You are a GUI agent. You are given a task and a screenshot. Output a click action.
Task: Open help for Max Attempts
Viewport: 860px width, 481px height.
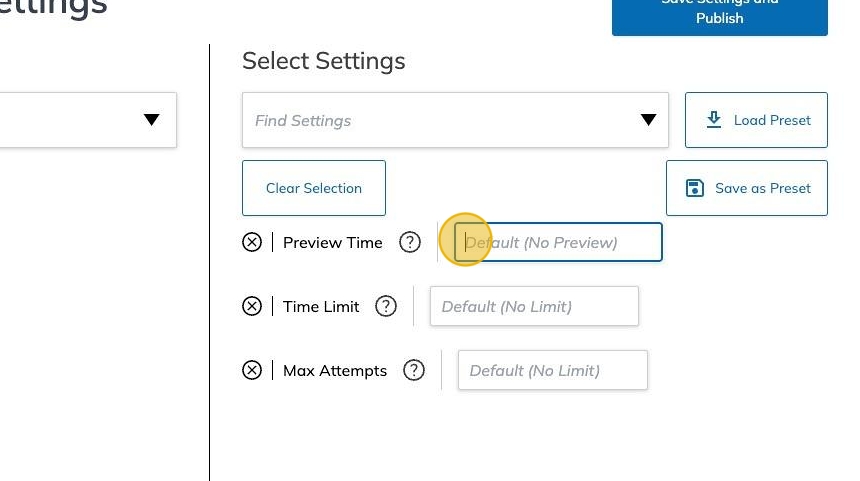(x=414, y=370)
